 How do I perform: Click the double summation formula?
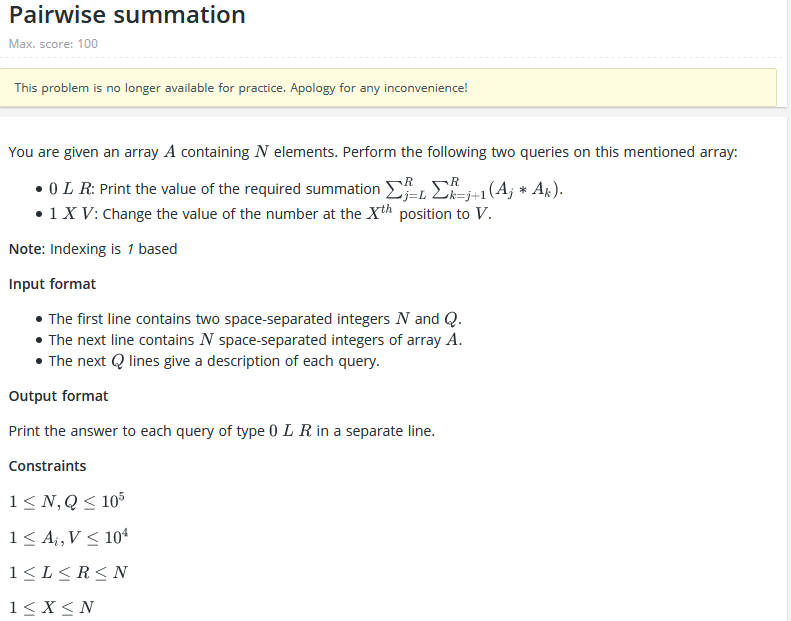pyautogui.click(x=474, y=189)
